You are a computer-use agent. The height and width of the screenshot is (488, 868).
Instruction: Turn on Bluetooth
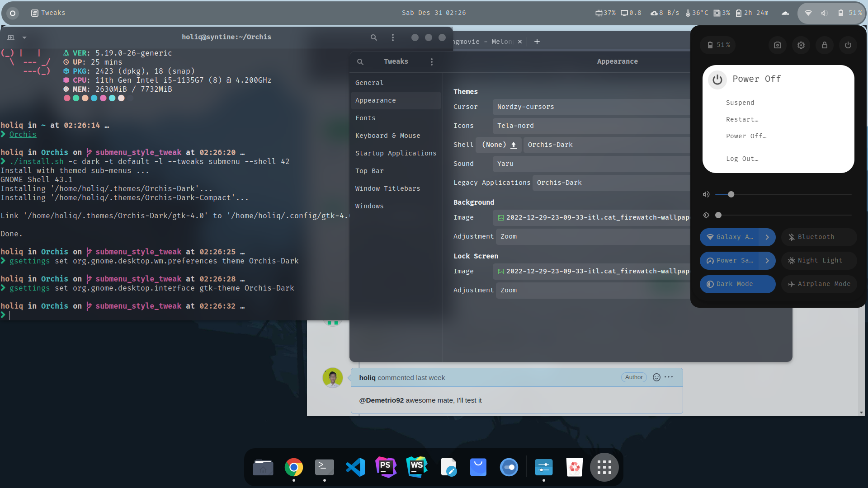(818, 237)
